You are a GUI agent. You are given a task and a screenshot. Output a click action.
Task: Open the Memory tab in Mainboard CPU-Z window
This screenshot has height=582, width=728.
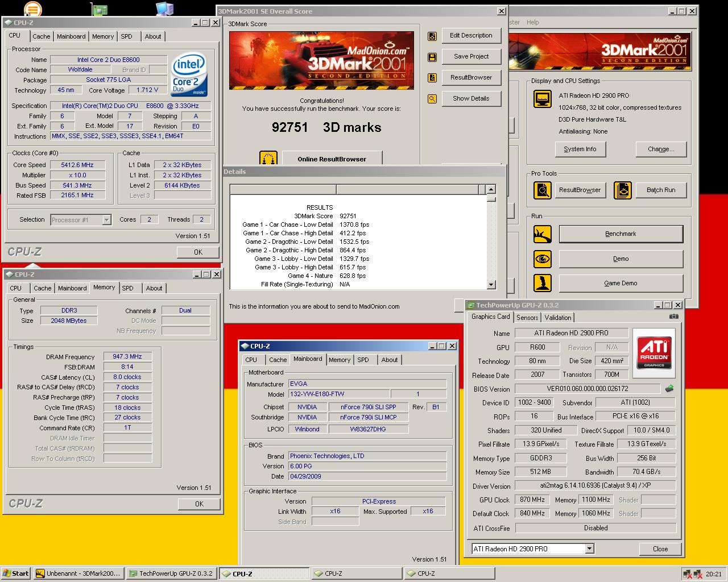tap(340, 360)
